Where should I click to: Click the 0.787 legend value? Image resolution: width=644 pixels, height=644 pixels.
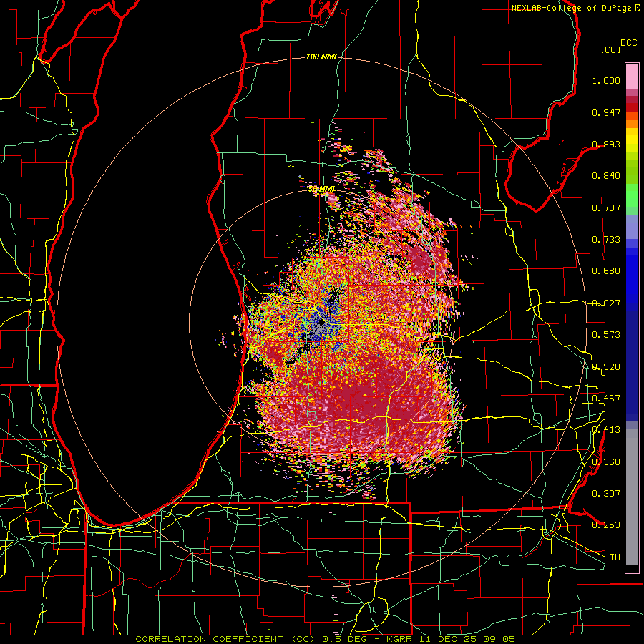point(606,208)
